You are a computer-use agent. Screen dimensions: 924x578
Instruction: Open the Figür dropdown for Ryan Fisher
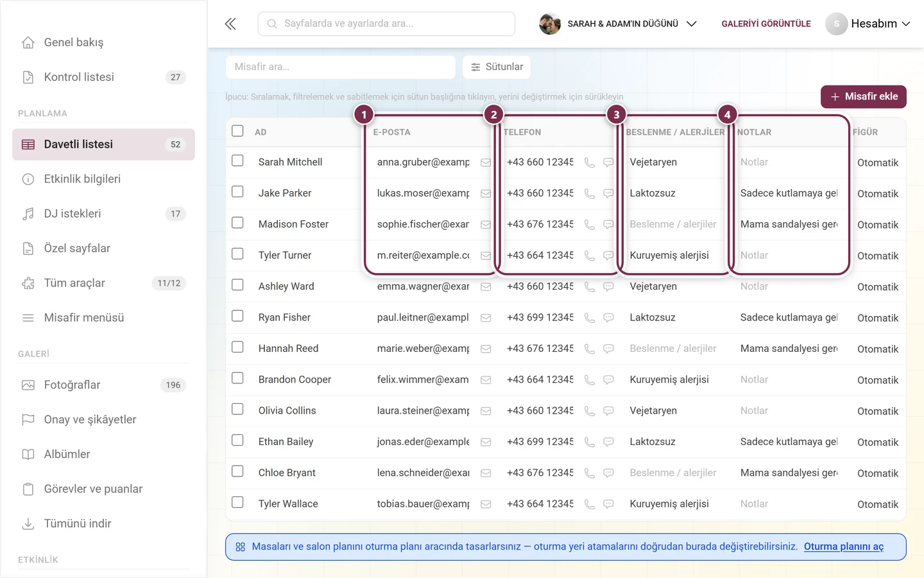(x=878, y=318)
